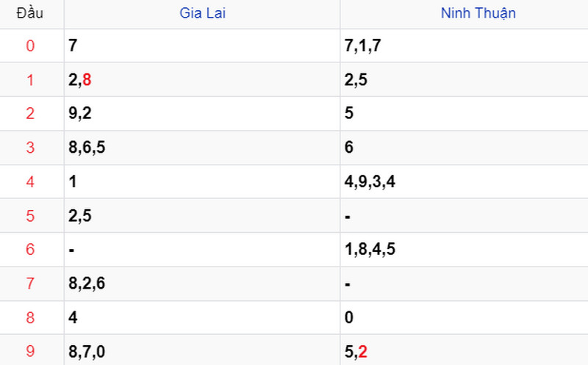Click the red 2 in Ninh Thuận row 9
The image size is (588, 365).
tap(362, 352)
